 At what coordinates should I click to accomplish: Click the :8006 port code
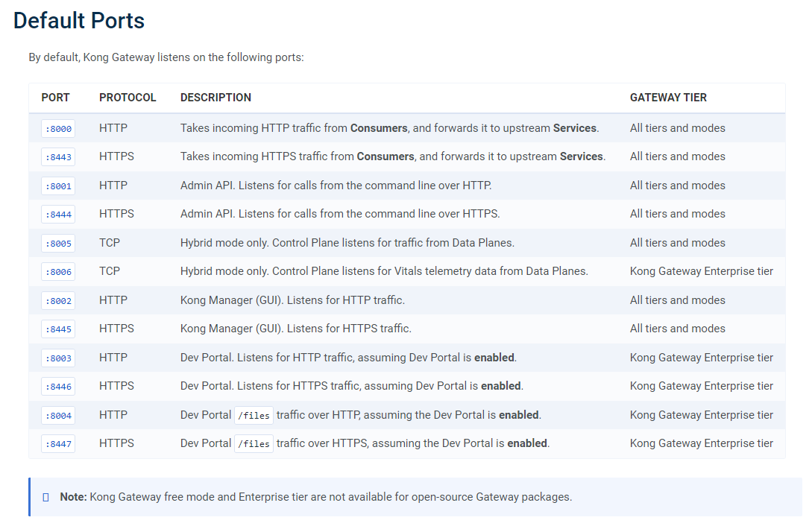[58, 272]
